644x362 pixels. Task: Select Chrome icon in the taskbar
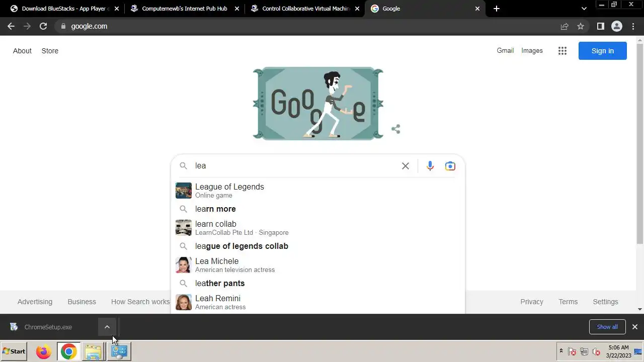point(69,351)
